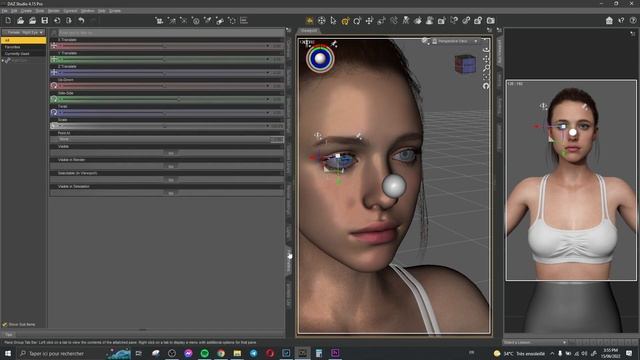Open the X Translate slider options arrow
Image resolution: width=640 pixels, height=360 pixels.
268,46
